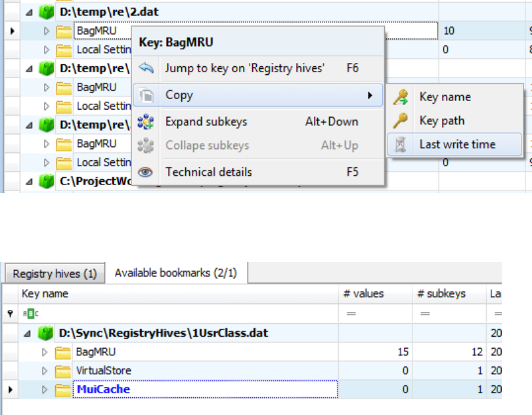Select the MuiCache key name text
Viewport: 532px width, 415px height.
[104, 389]
